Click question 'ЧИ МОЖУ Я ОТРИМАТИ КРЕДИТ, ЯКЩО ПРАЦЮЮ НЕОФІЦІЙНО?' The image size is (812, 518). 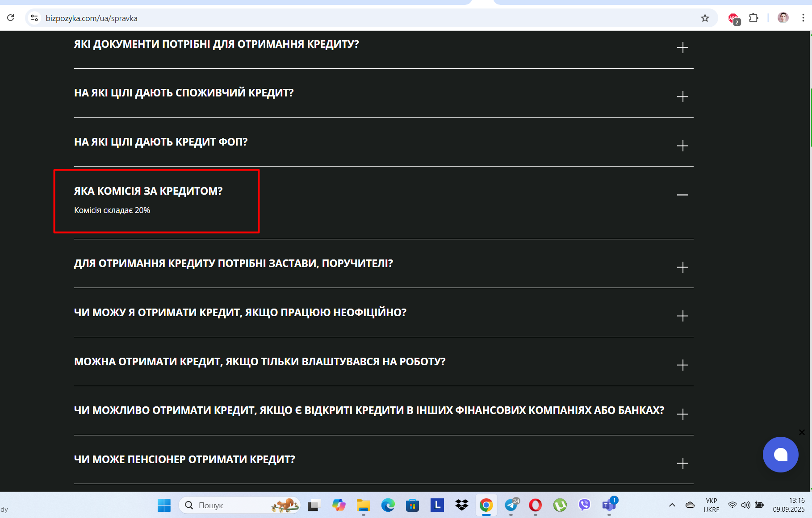coord(240,313)
